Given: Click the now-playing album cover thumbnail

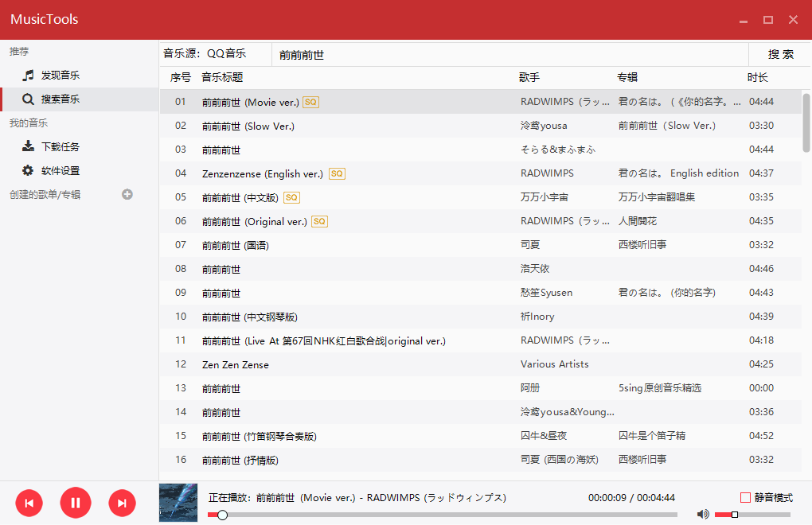Looking at the screenshot, I should click(178, 503).
